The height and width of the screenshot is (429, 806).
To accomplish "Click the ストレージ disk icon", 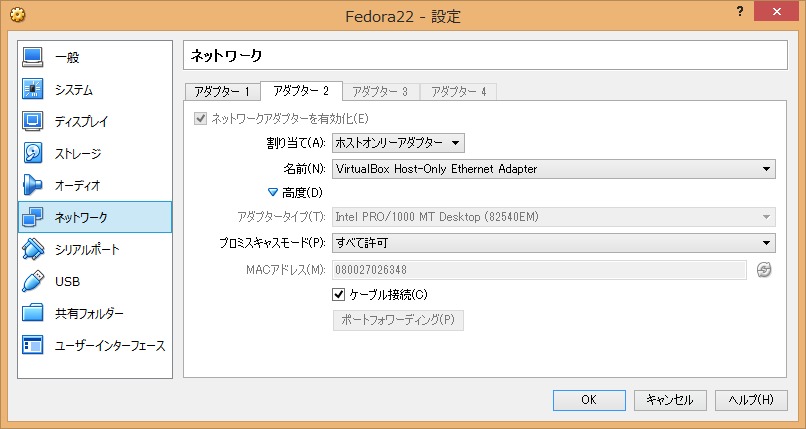I will point(32,153).
